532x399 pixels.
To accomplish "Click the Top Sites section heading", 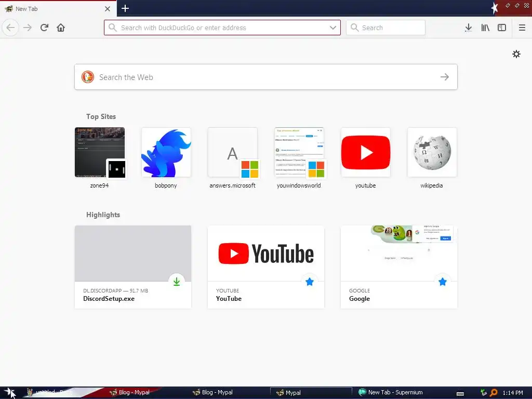I will pyautogui.click(x=101, y=116).
